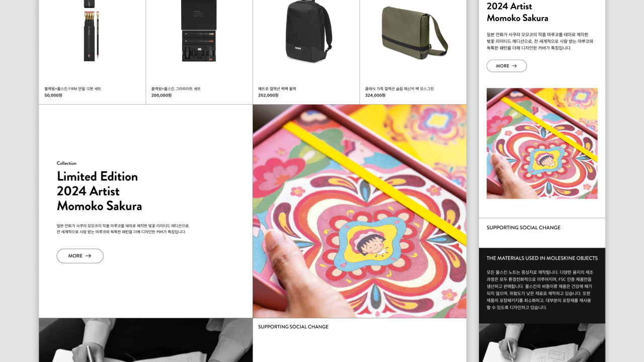Image resolution: width=644 pixels, height=362 pixels.
Task: Click the arrow icon in mobile MORE button
Action: click(x=514, y=66)
